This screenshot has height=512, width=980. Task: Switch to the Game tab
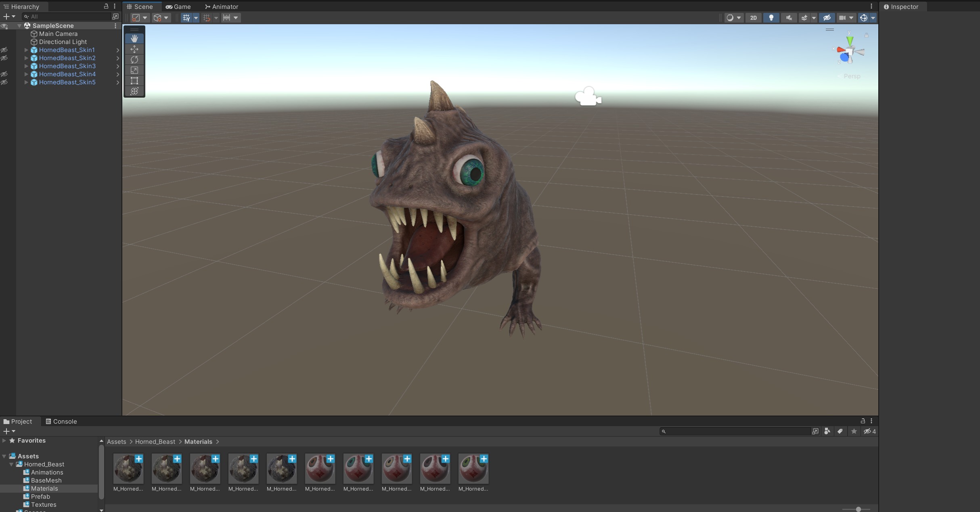(178, 6)
